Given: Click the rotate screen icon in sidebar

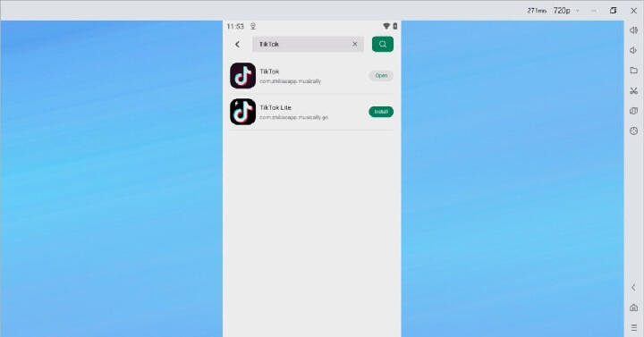Looking at the screenshot, I should point(634,111).
